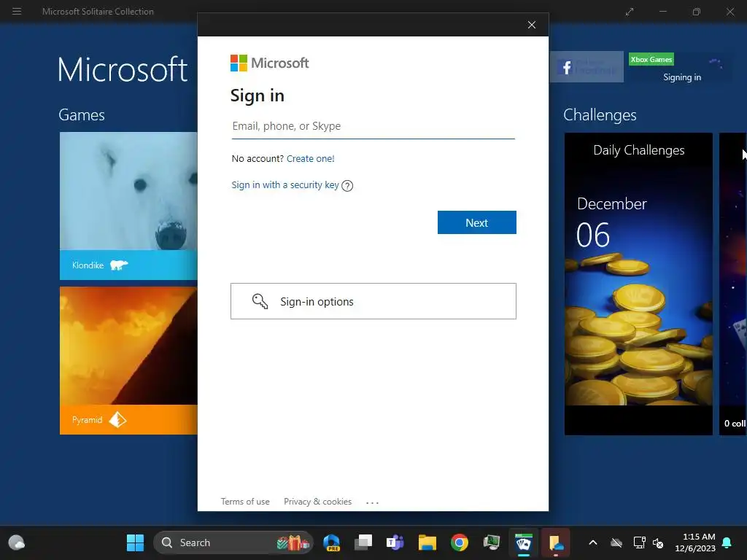The image size is (747, 560).
Task: Click the Signing in status text
Action: 682,77
